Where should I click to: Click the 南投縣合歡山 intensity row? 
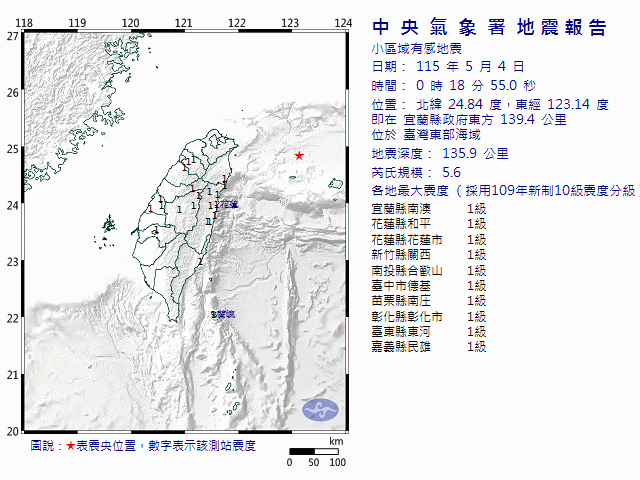(x=429, y=271)
